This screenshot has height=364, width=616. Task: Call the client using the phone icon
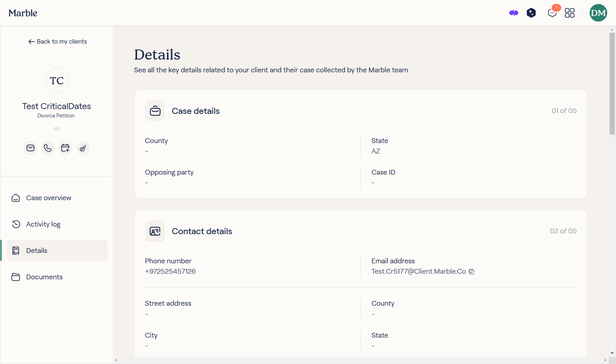coord(48,148)
